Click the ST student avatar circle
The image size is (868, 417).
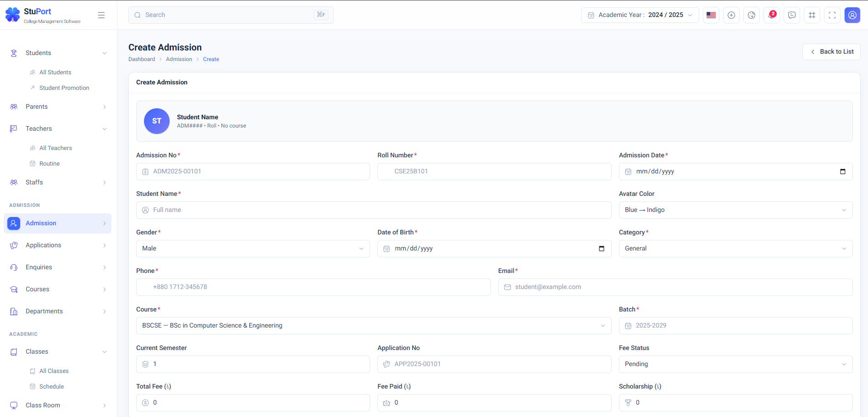(x=157, y=121)
